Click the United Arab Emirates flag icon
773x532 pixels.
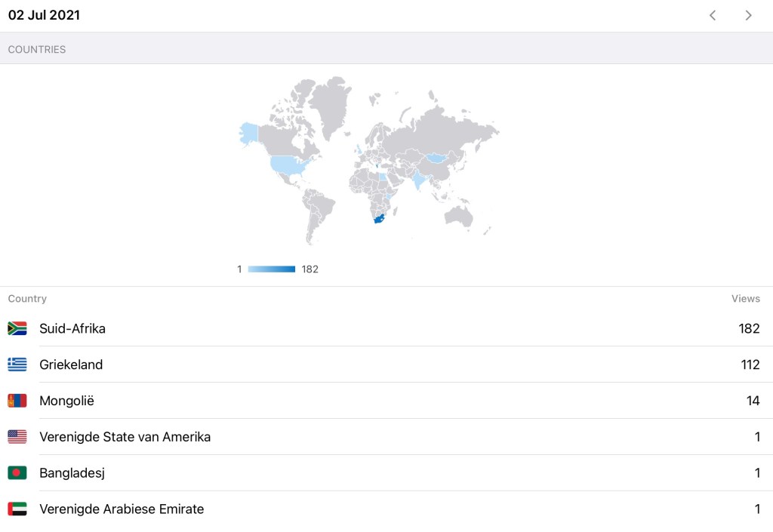pos(17,509)
